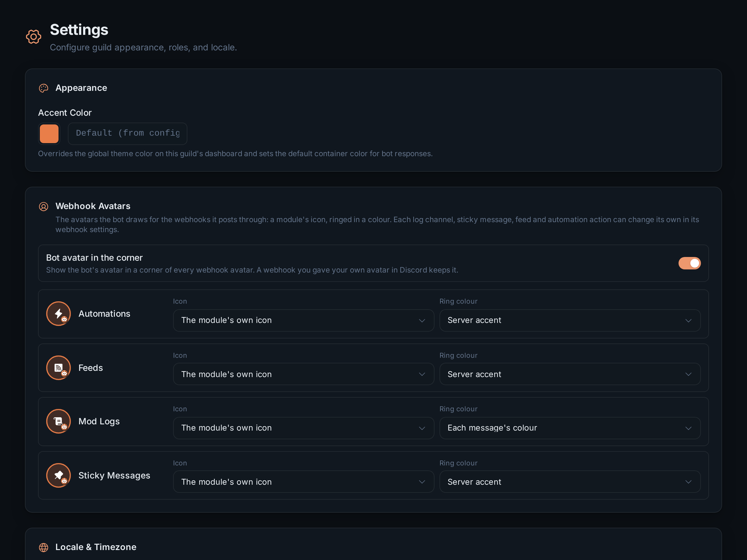
Task: Open the Feeds Ring colour dropdown
Action: pyautogui.click(x=570, y=374)
